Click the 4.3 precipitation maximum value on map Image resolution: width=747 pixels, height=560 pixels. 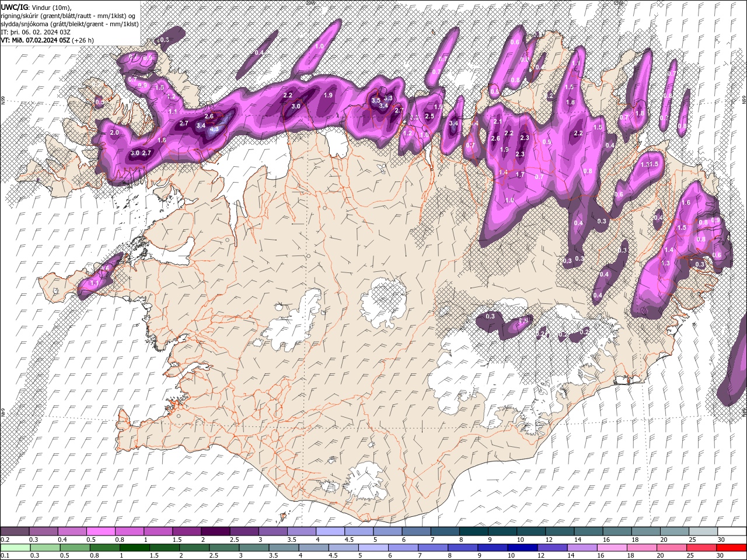pyautogui.click(x=214, y=129)
